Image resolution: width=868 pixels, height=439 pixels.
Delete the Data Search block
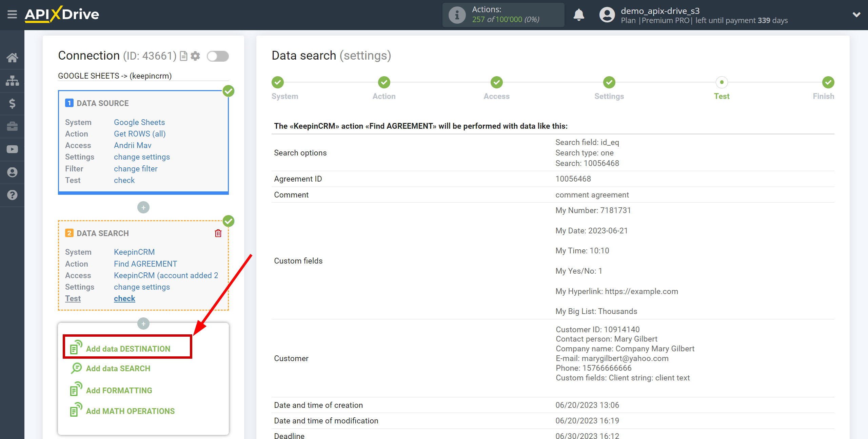pyautogui.click(x=218, y=233)
